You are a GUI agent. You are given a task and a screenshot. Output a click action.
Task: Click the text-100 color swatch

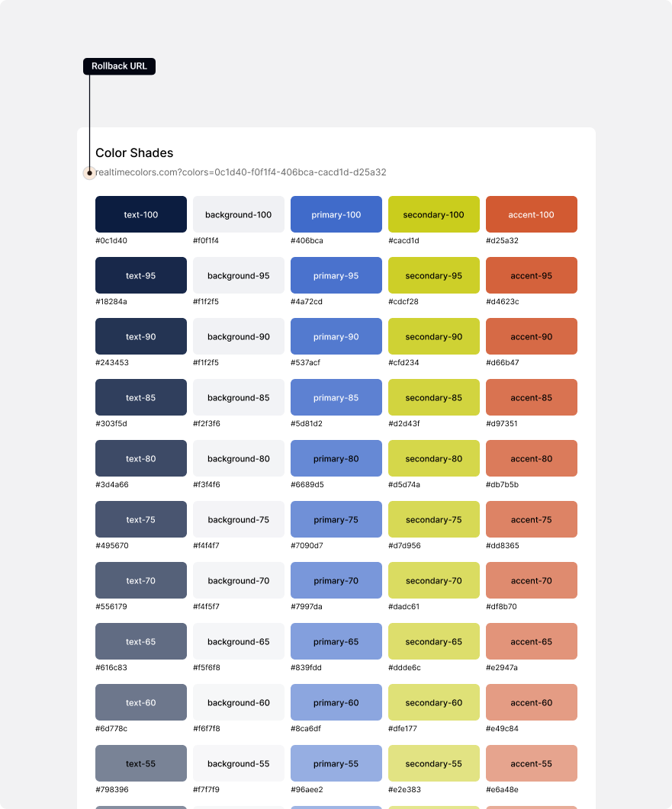click(140, 214)
